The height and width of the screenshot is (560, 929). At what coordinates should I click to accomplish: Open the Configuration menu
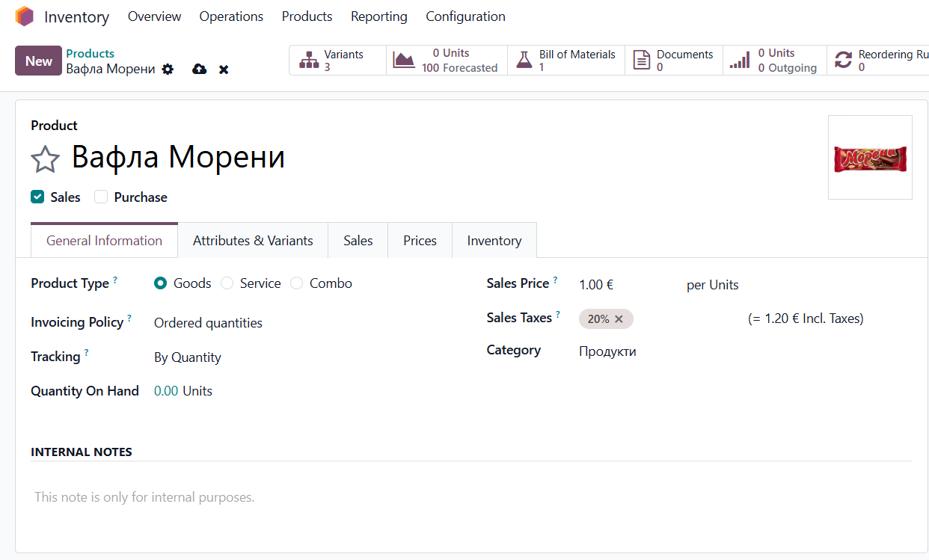(465, 16)
